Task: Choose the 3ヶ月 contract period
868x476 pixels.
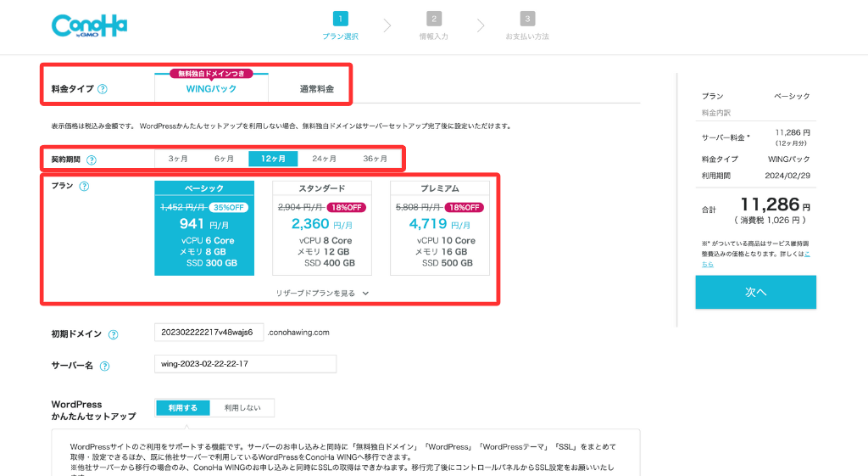Action: pyautogui.click(x=178, y=159)
